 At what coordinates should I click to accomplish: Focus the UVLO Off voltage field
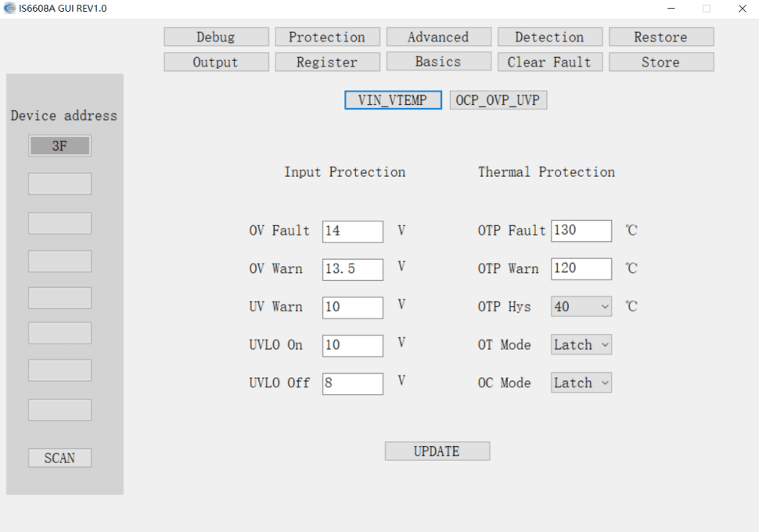pos(353,383)
